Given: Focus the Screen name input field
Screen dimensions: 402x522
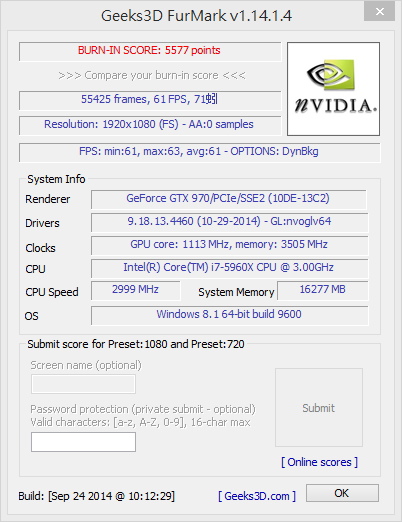Looking at the screenshot, I should 83,384.
